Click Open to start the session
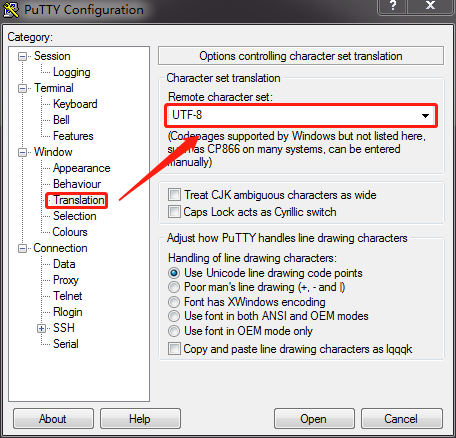The image size is (456, 438). (x=314, y=419)
